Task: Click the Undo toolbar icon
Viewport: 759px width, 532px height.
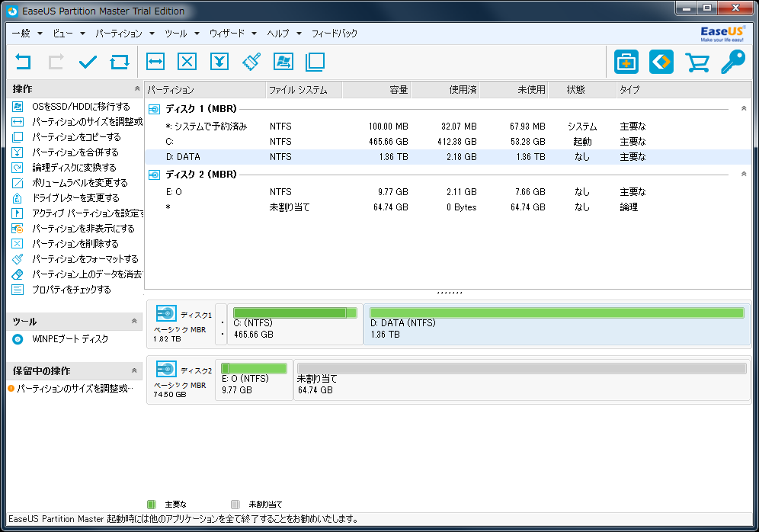Action: 23,62
